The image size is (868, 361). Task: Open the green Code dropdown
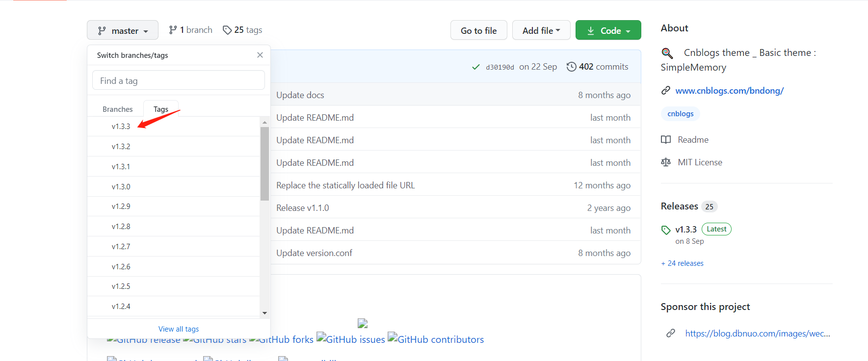pos(608,30)
